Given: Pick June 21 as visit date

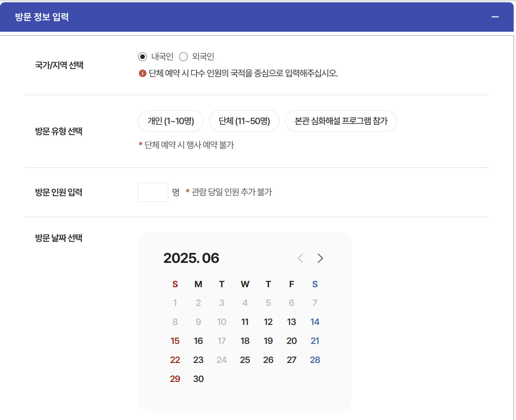Looking at the screenshot, I should tap(315, 341).
